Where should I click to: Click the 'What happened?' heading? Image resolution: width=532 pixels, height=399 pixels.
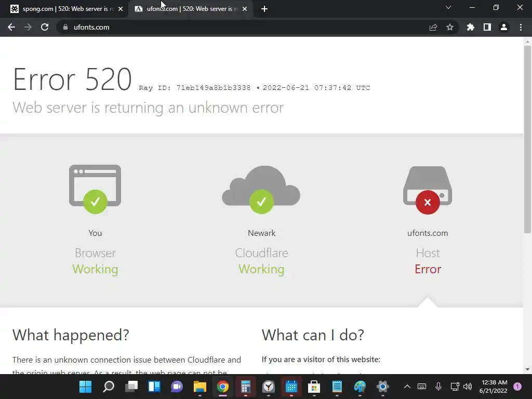(x=71, y=335)
